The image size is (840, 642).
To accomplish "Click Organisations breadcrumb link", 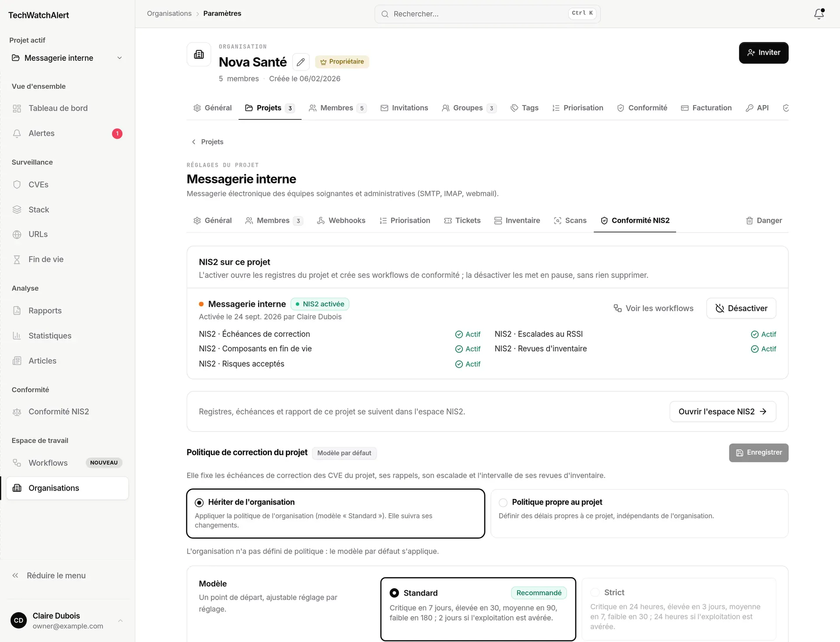I will tap(169, 14).
